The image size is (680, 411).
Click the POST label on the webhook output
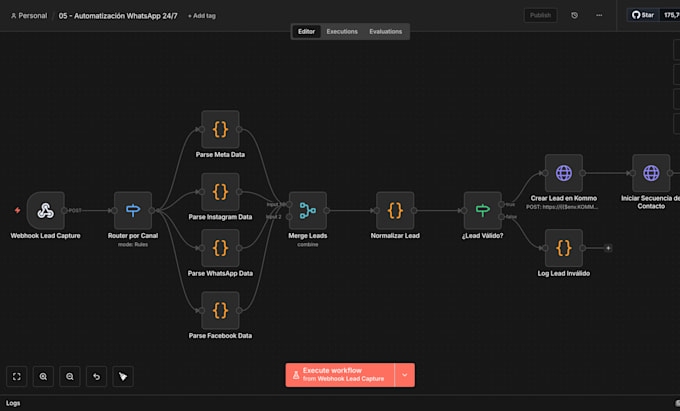[75, 210]
